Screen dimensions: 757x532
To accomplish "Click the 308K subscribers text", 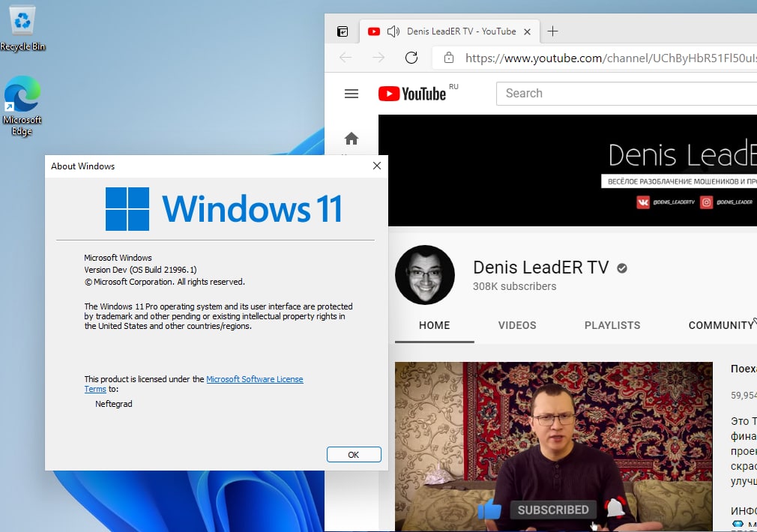I will pyautogui.click(x=515, y=286).
